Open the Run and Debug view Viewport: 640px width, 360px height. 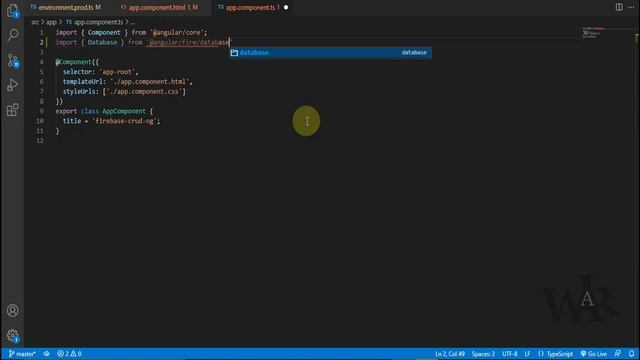click(x=13, y=85)
